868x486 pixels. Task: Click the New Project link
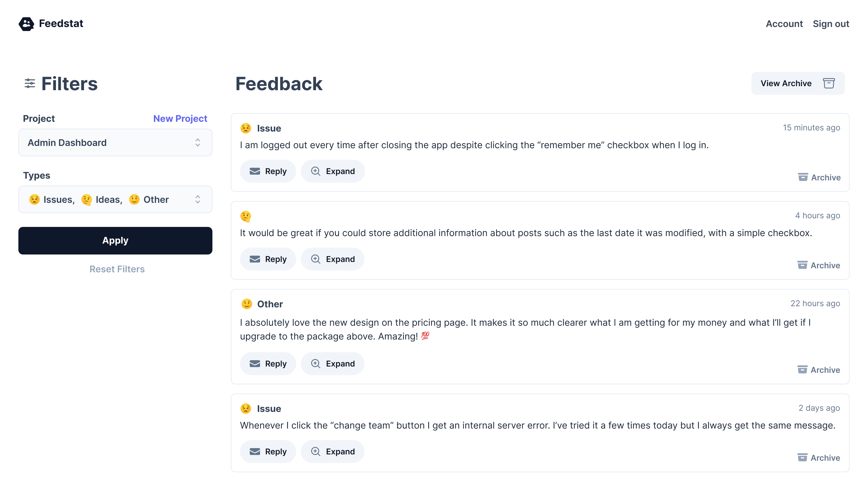[x=180, y=119]
